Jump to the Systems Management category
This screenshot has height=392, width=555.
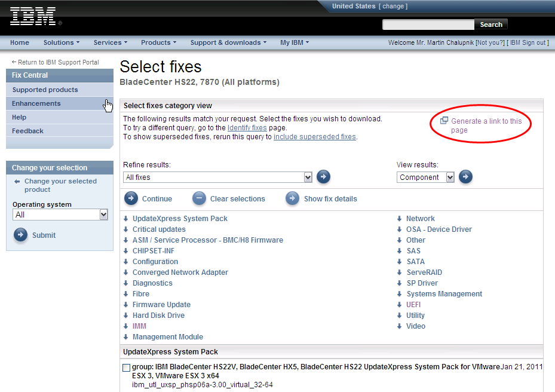[444, 294]
